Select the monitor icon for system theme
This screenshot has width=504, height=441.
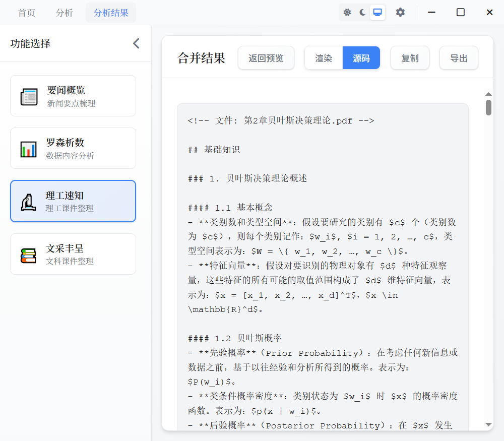pos(377,12)
